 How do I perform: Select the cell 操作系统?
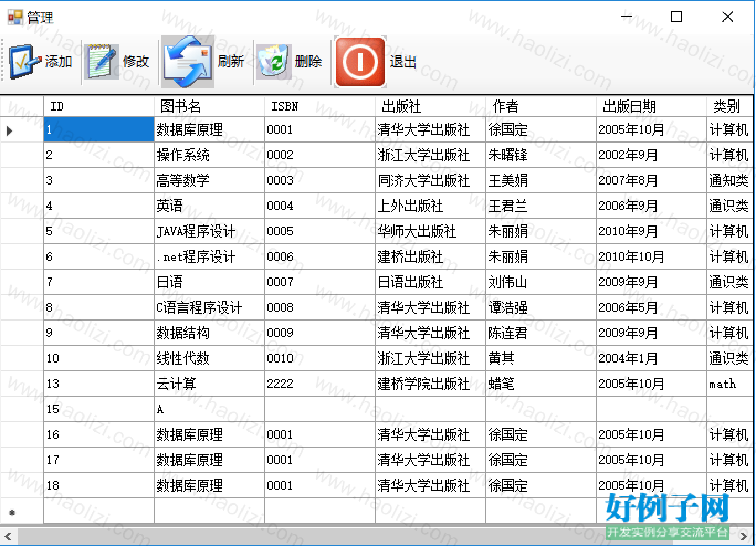[209, 155]
